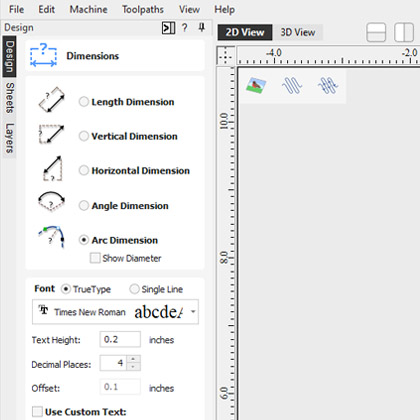Click the bitmap image icon in the 2D view

[x=256, y=85]
